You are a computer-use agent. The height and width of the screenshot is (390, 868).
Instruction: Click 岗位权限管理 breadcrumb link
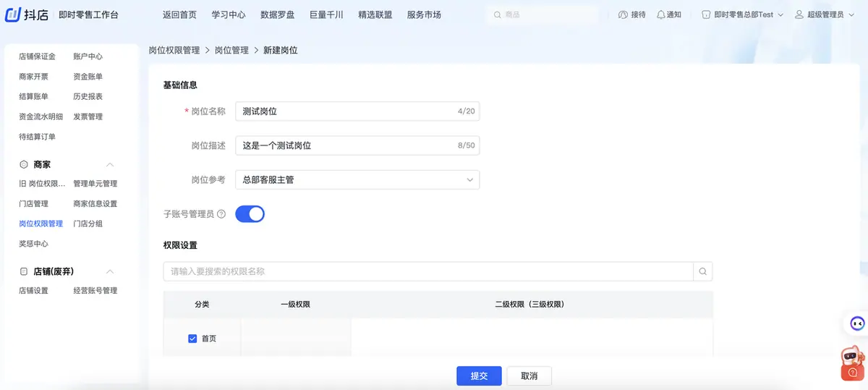click(174, 51)
